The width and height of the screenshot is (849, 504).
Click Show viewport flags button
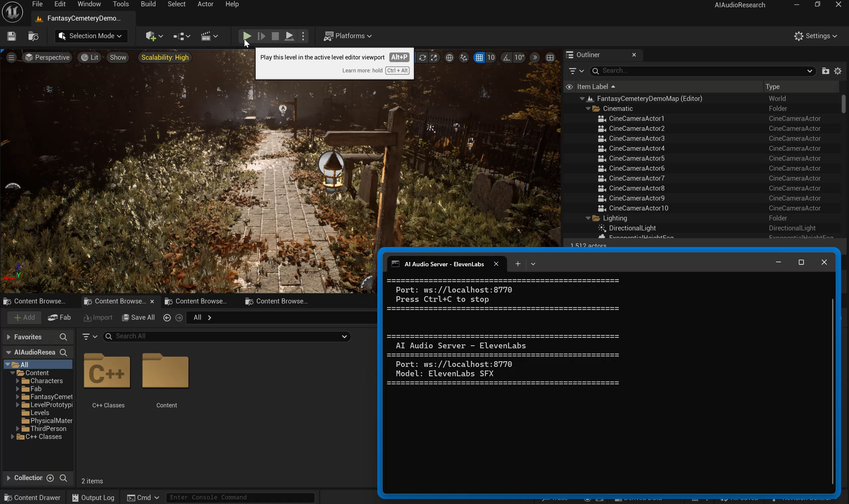pyautogui.click(x=118, y=57)
